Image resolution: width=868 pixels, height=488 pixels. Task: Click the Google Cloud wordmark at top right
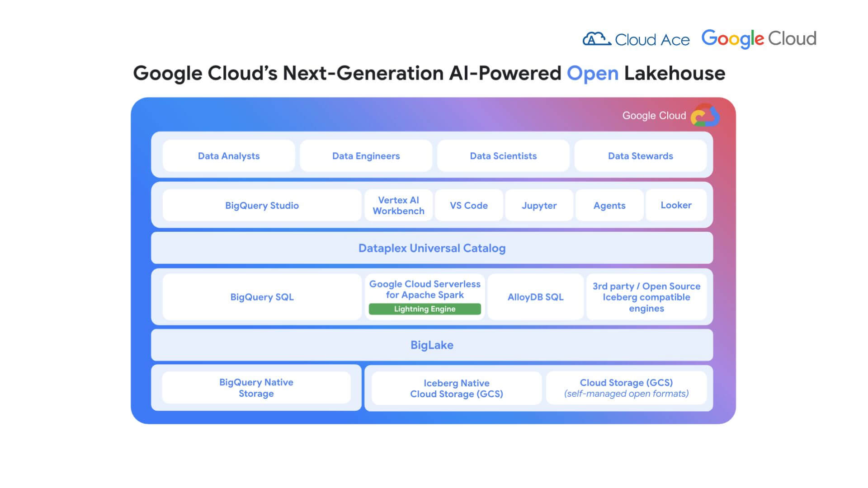(759, 39)
